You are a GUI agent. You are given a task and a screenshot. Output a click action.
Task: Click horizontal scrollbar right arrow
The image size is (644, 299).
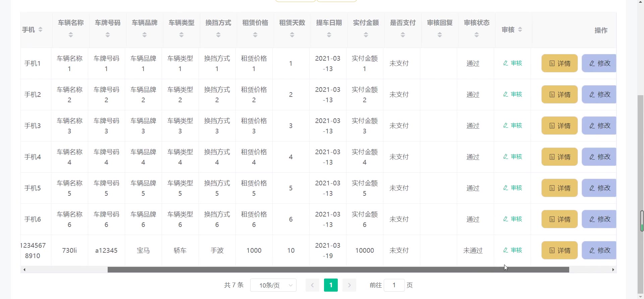(613, 270)
